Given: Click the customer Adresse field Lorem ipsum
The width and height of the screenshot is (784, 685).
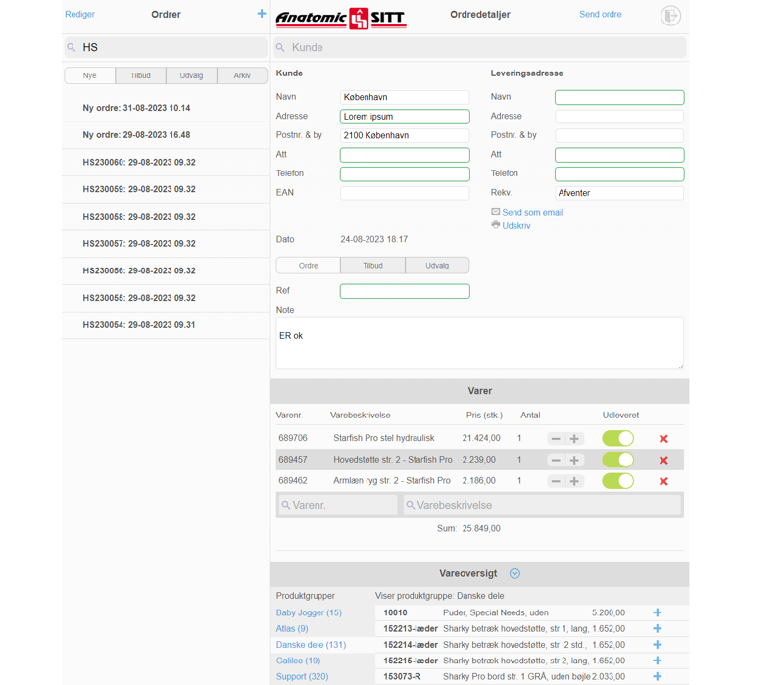Looking at the screenshot, I should 405,117.
